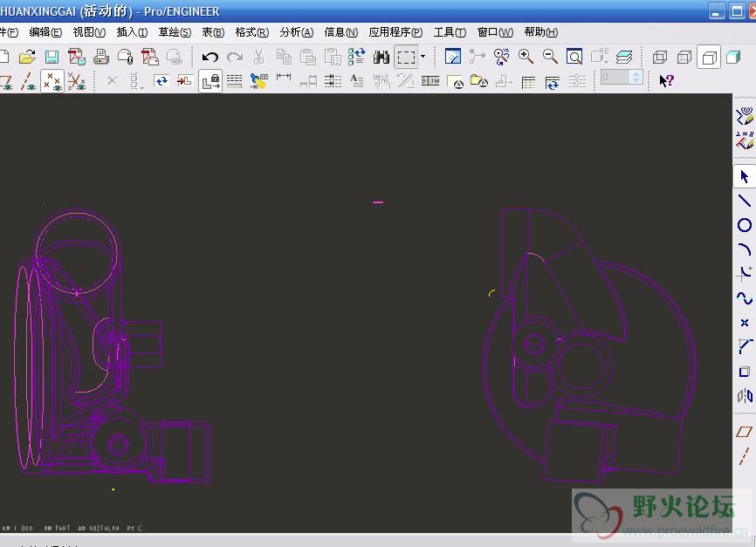756x547 pixels.
Task: Open the 信息(N) menu
Action: coord(340,32)
